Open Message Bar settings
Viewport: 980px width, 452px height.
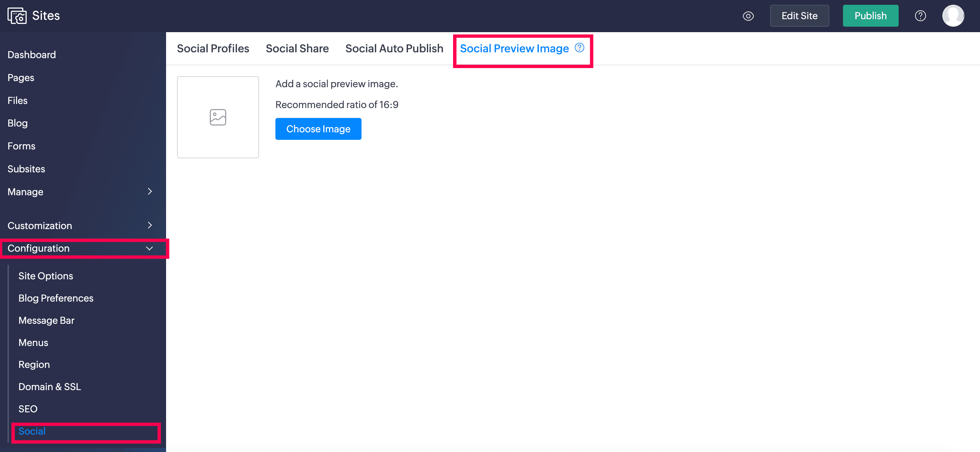tap(46, 320)
